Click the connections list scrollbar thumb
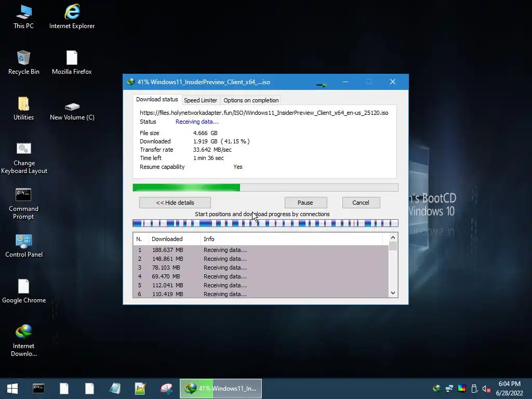Viewport: 532px width, 399px height. click(x=393, y=246)
